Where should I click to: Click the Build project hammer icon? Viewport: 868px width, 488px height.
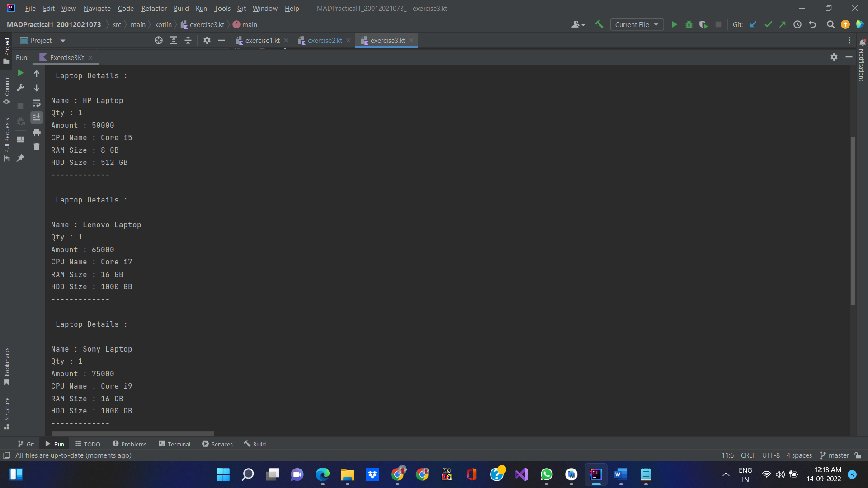[x=599, y=24]
